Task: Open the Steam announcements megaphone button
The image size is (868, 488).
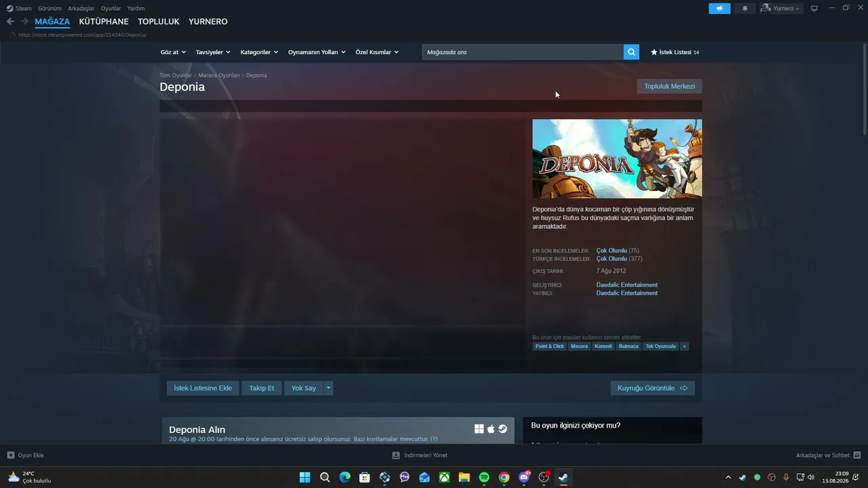Action: pos(719,9)
